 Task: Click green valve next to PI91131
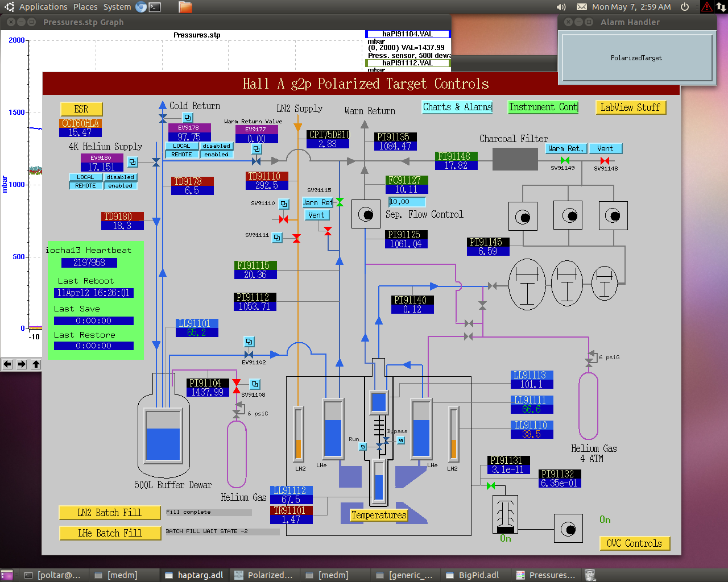tap(491, 485)
